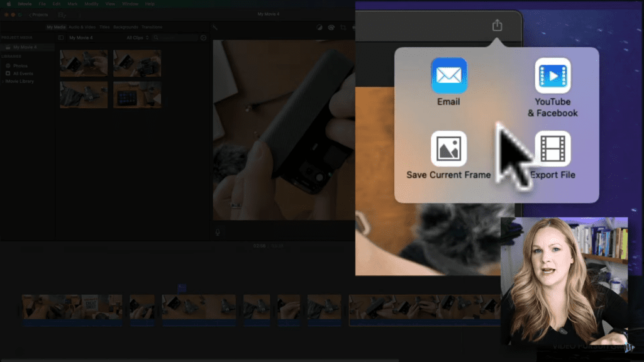Pick the Export File option

click(552, 155)
